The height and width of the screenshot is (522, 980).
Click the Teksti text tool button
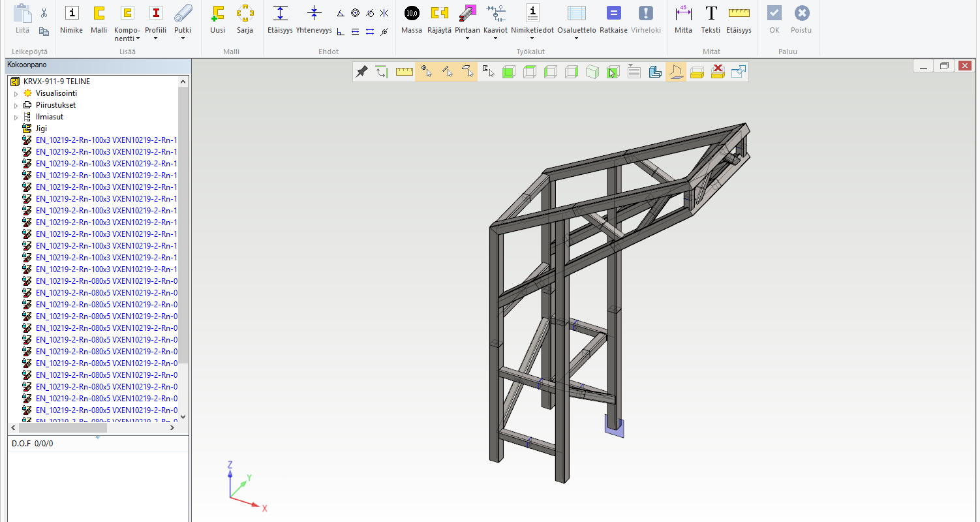coord(711,18)
